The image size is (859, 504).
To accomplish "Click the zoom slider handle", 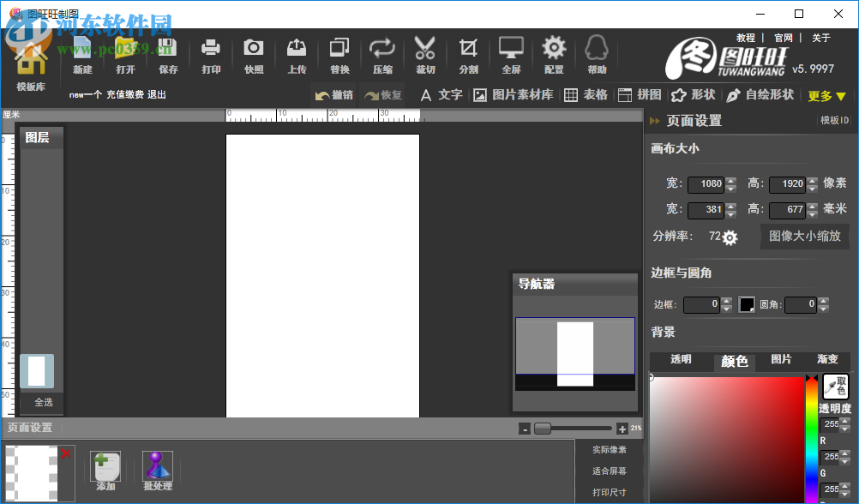I will coord(543,429).
